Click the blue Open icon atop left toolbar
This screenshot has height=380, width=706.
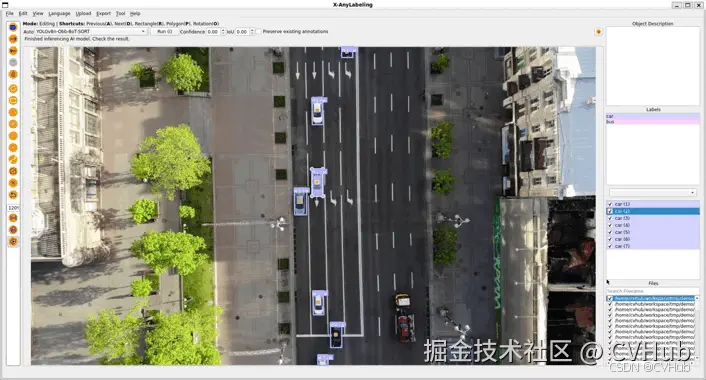pyautogui.click(x=13, y=27)
